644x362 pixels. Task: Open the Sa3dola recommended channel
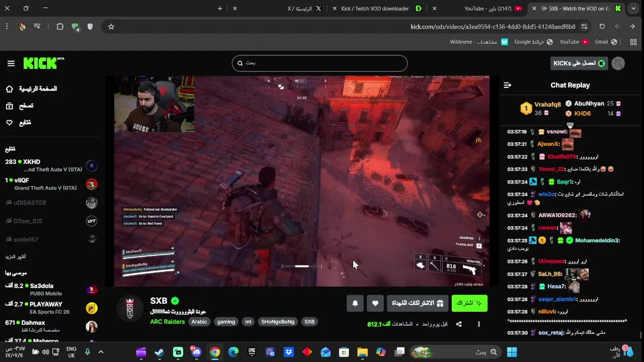pos(50,290)
